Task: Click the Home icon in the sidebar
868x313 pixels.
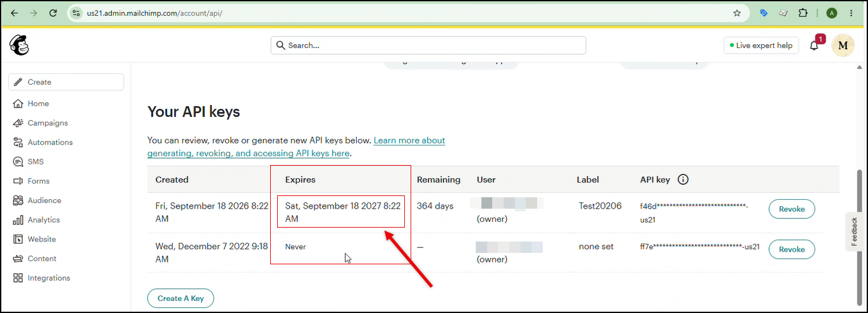Action: 18,104
